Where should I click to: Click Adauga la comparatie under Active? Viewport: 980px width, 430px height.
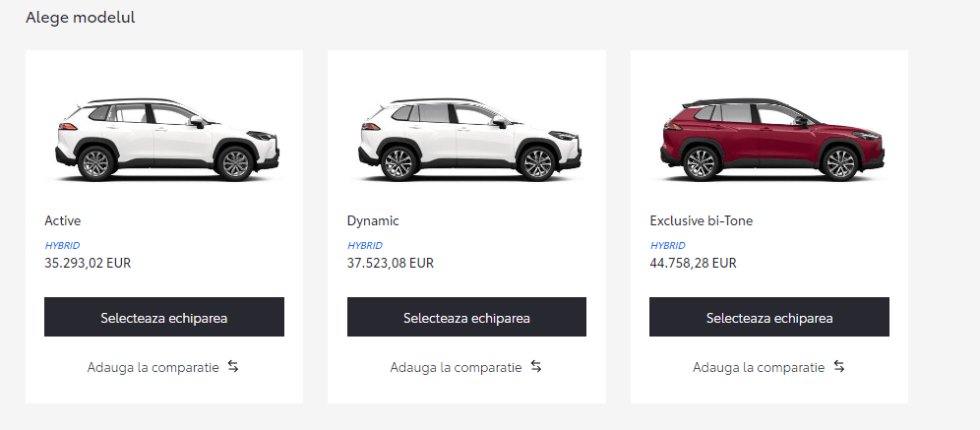click(x=153, y=367)
